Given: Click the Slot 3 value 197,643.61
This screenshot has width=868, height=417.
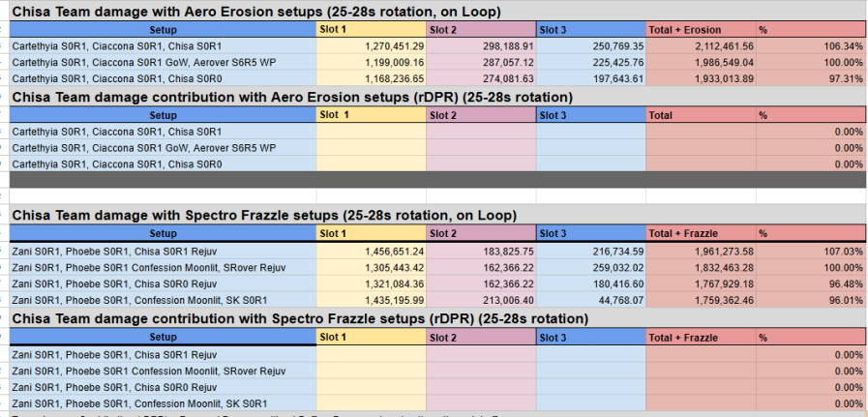Looking at the screenshot, I should pyautogui.click(x=590, y=78).
